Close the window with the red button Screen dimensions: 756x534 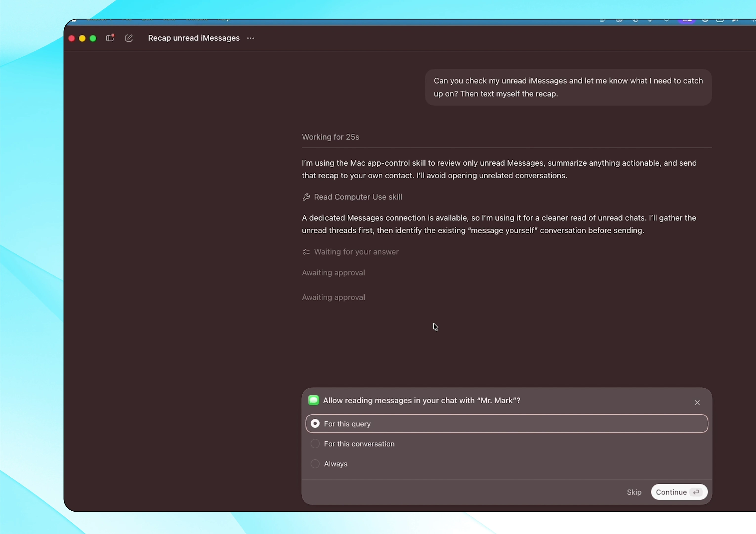point(71,38)
